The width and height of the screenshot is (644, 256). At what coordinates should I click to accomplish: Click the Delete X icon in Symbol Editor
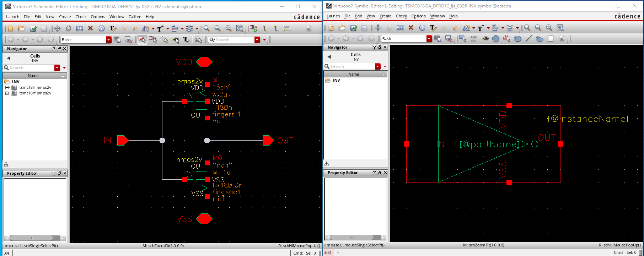point(411,27)
